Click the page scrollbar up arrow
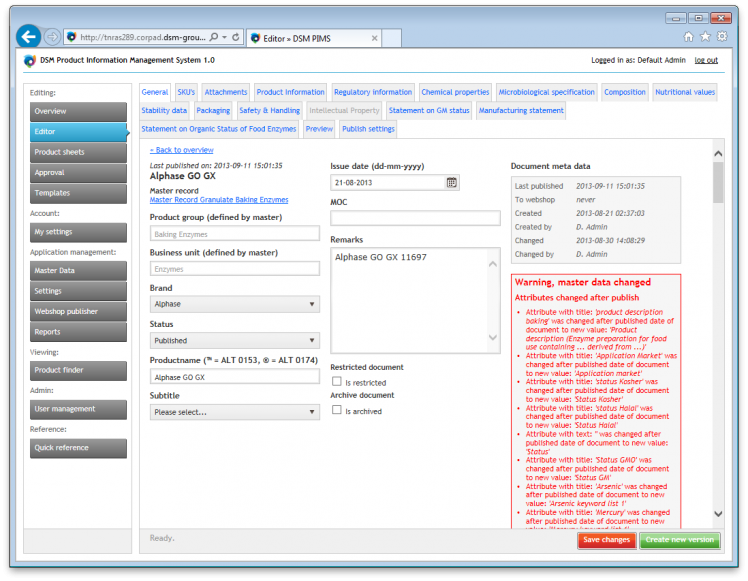Viewport: 748px width, 581px height. [718, 154]
